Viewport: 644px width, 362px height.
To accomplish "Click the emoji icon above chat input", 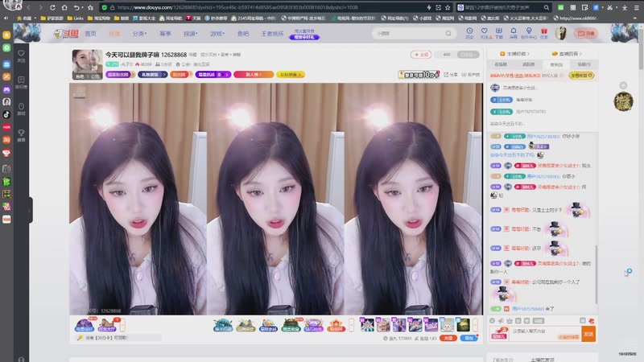I will 492,320.
